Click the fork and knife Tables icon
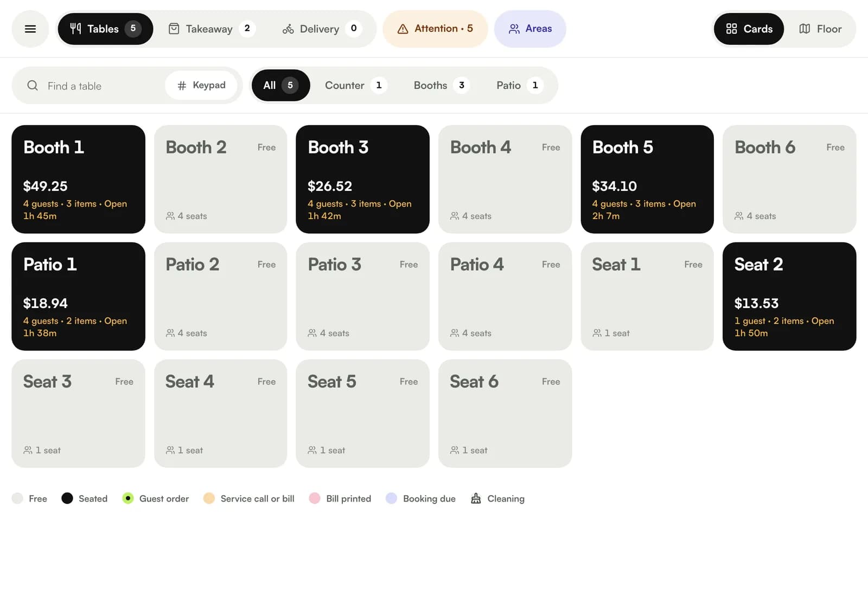This screenshot has width=868, height=603. coord(75,29)
